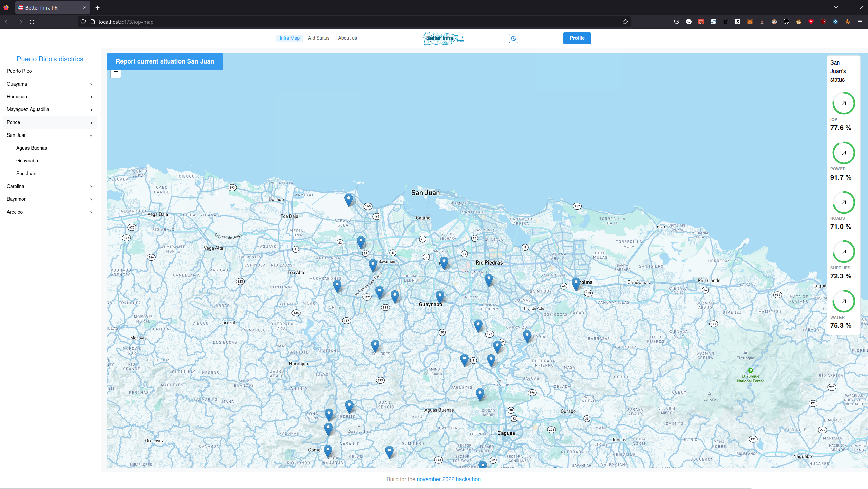Follow the november 2022 hackathon link
Viewport: 868px width, 489px height.
449,479
